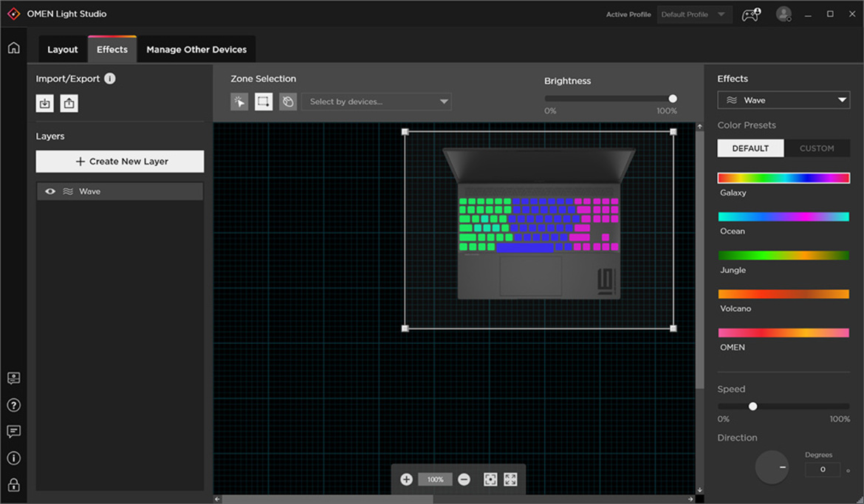Open the user account avatar
The width and height of the screenshot is (864, 504).
click(x=784, y=14)
